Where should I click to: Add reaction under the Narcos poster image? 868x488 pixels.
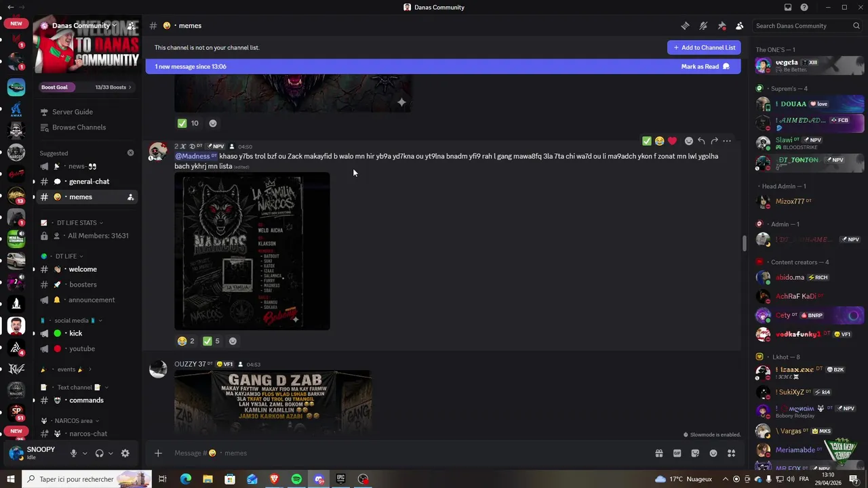point(233,341)
